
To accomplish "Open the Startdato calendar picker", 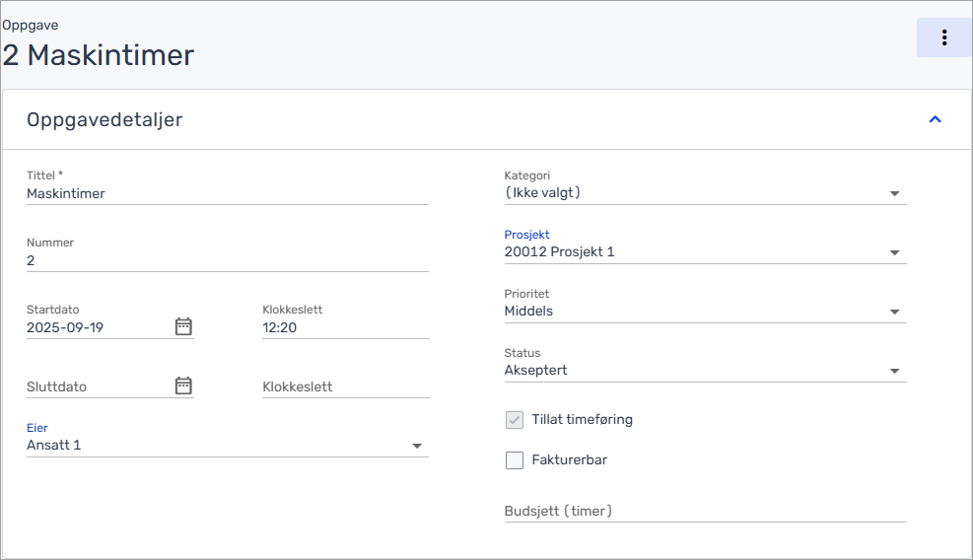I will (x=183, y=326).
